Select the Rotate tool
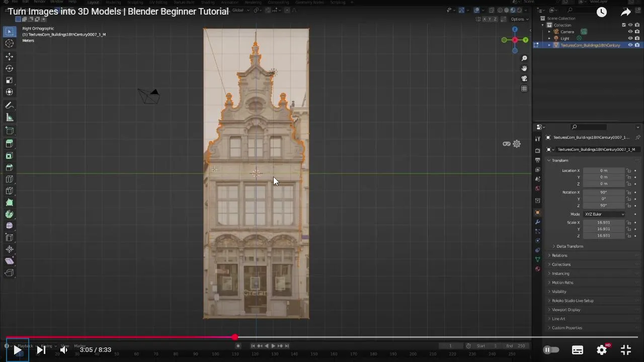This screenshot has height=362, width=644. click(9, 68)
